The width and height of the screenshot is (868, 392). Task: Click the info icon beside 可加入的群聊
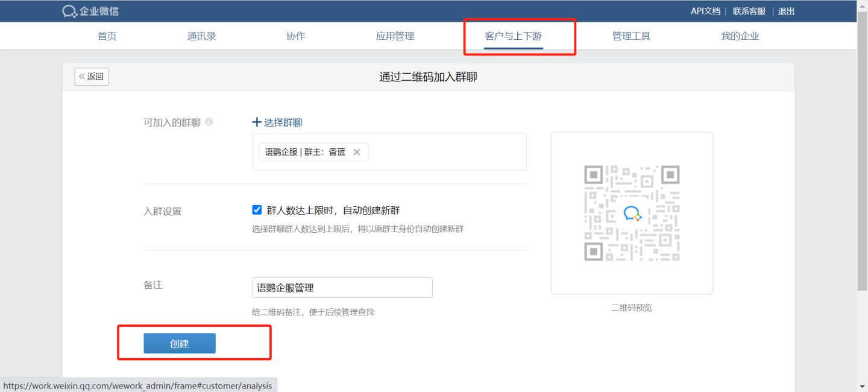tap(209, 122)
